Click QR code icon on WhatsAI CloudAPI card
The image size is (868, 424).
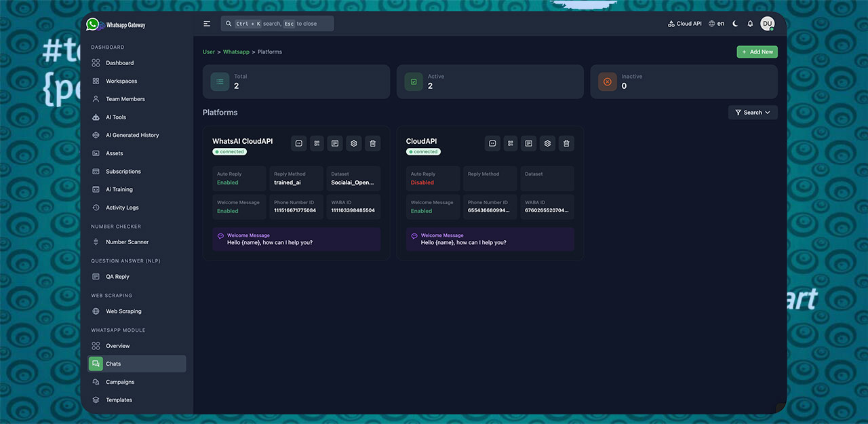(317, 143)
